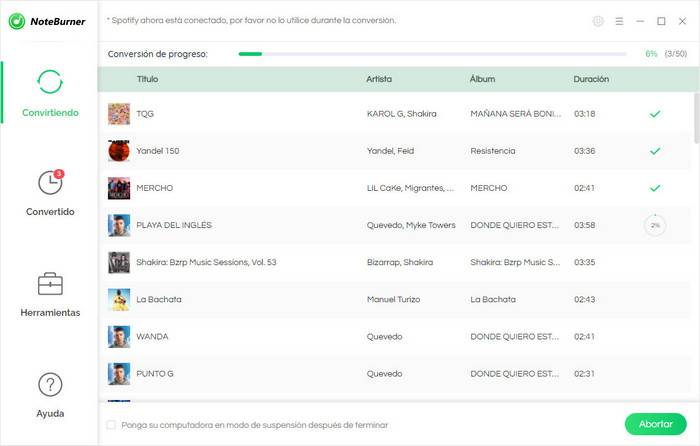Click the Duración column header

point(591,79)
